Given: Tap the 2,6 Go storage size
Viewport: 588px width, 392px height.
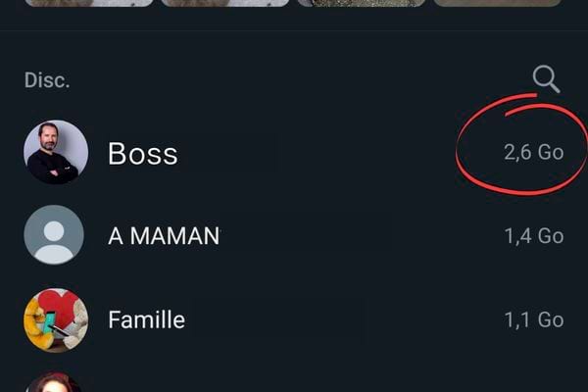Looking at the screenshot, I should (533, 153).
